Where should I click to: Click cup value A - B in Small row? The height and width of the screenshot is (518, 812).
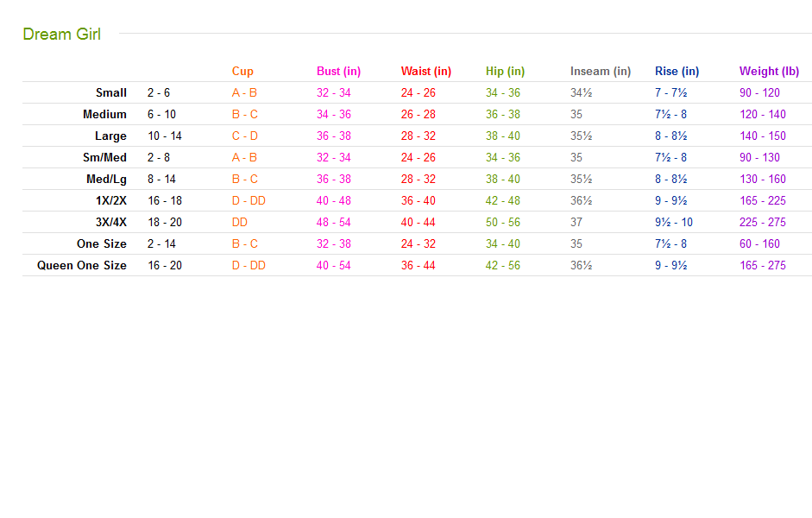click(x=244, y=92)
